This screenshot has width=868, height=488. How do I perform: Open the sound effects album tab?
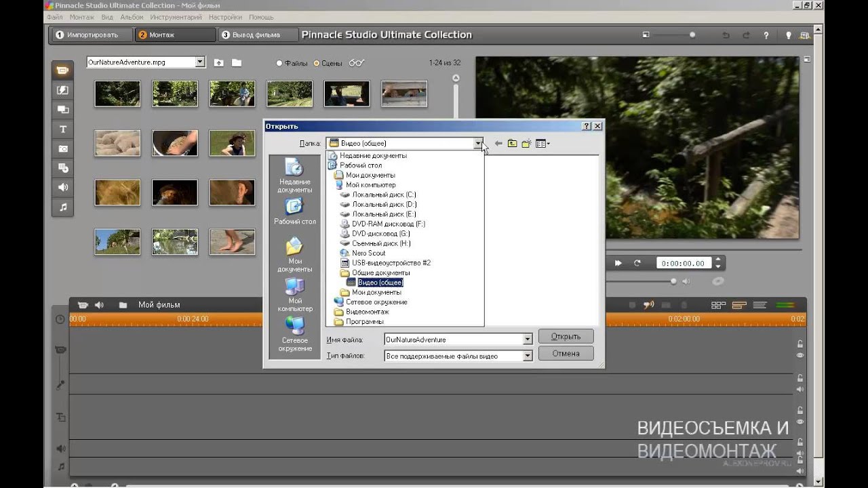coord(62,188)
